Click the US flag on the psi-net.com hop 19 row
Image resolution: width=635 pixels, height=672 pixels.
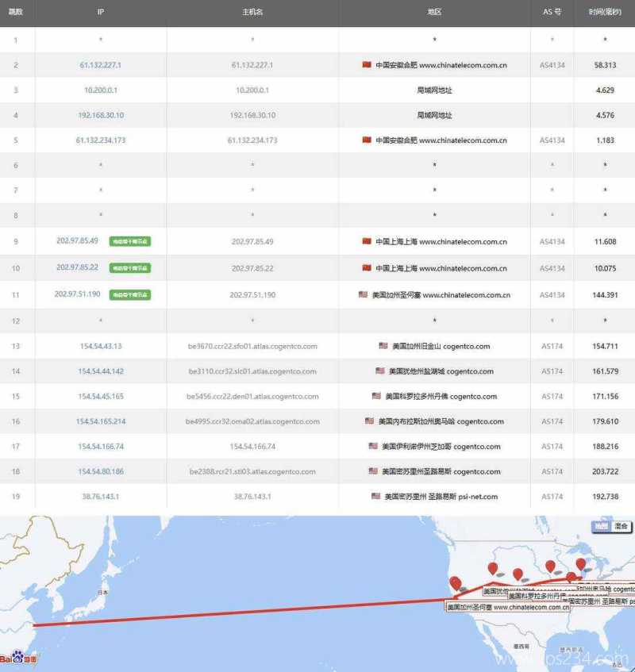click(x=377, y=497)
